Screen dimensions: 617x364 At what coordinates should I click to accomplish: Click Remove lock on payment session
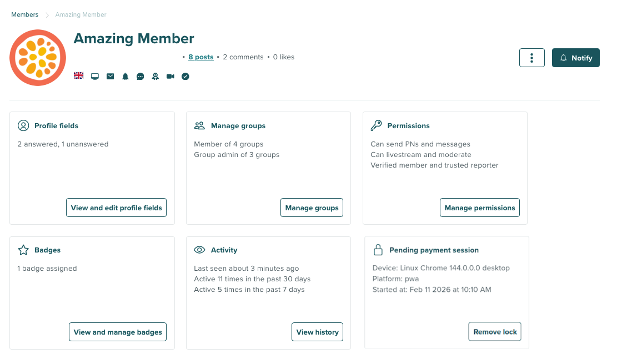(x=494, y=331)
